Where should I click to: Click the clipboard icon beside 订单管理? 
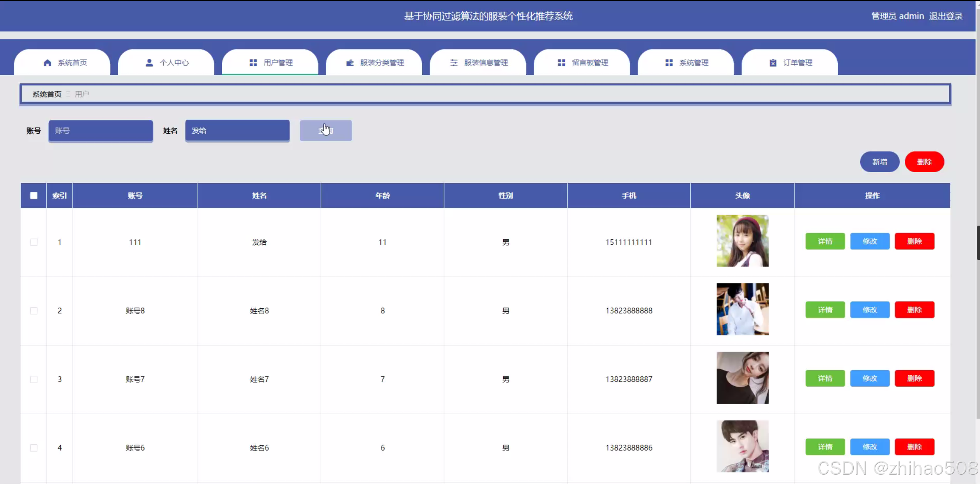point(773,63)
